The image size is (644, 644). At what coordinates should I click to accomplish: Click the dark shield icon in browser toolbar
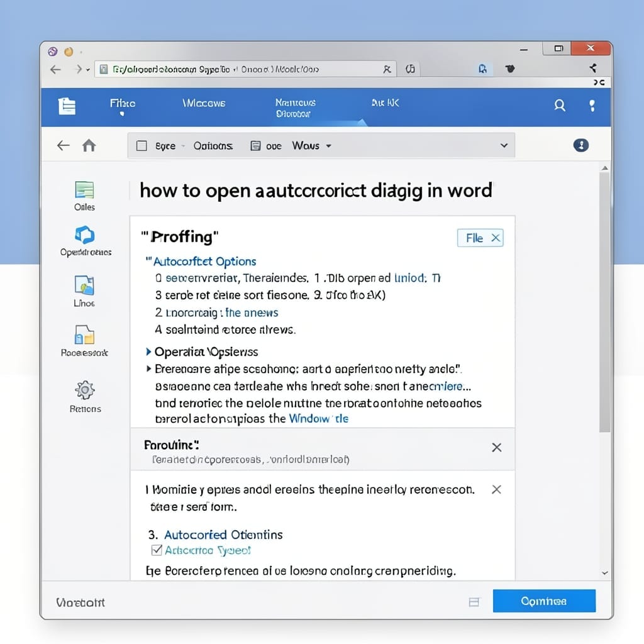(510, 69)
